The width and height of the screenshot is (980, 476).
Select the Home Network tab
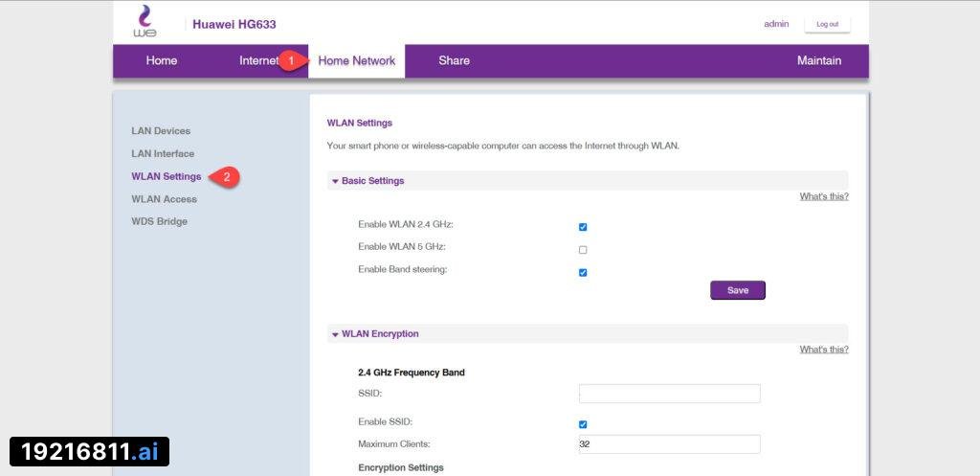coord(356,60)
